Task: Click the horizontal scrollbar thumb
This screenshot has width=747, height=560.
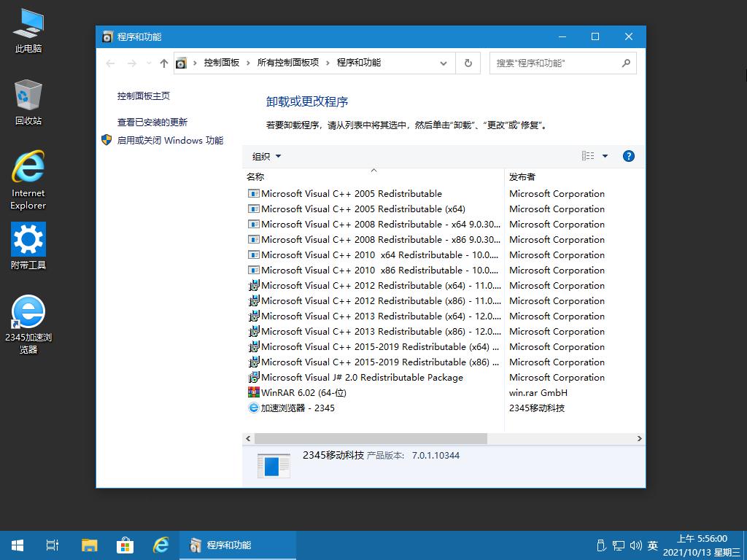Action: 371,438
